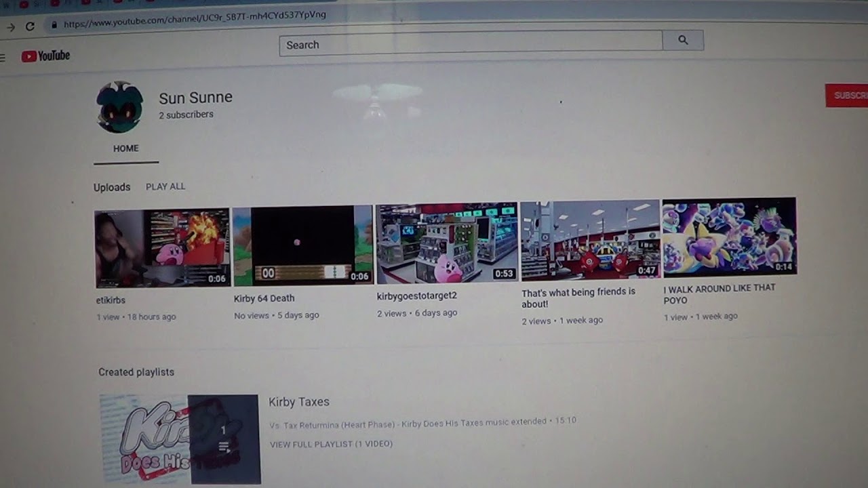Click the magnifier search button
The height and width of the screenshot is (488, 868).
683,41
